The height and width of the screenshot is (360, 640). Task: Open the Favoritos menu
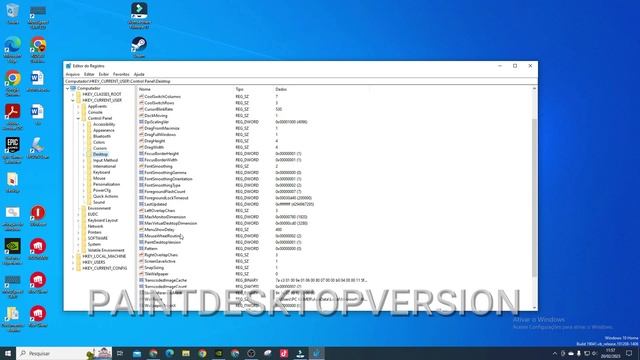click(x=121, y=74)
